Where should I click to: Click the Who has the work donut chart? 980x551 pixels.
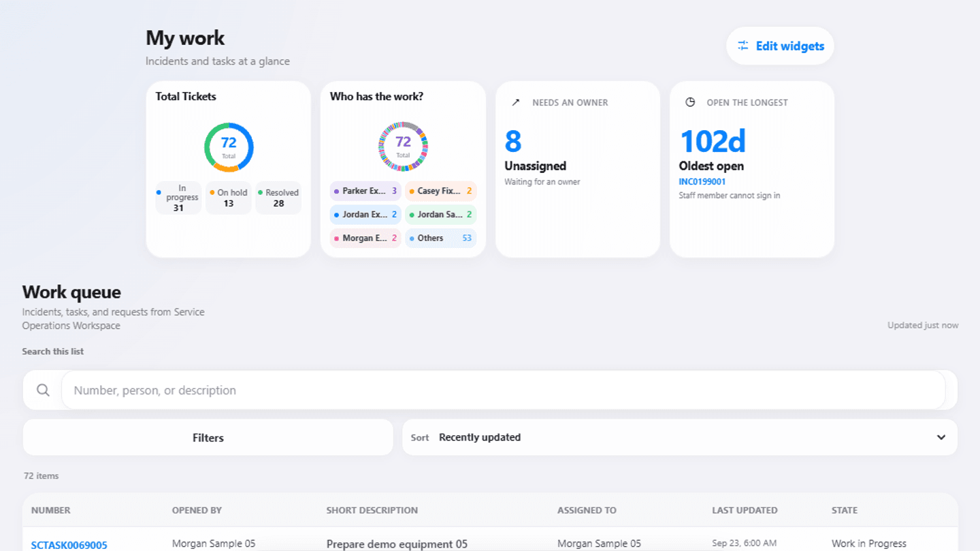point(403,147)
